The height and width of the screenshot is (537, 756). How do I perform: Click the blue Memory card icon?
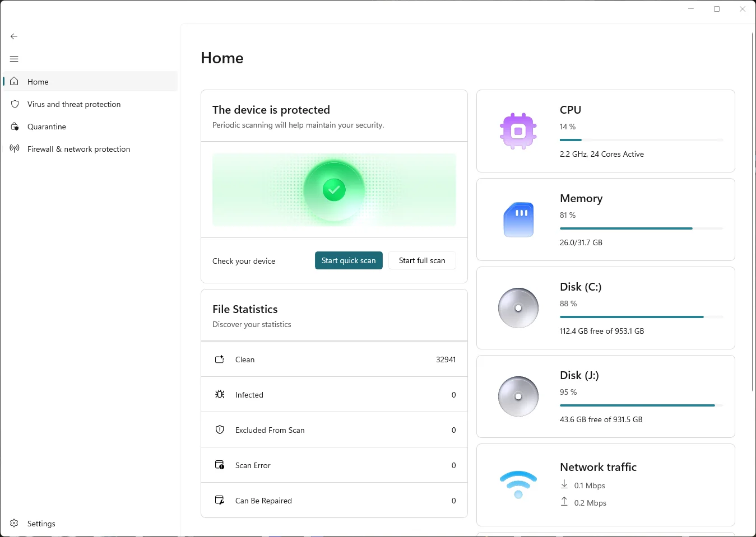[518, 220]
